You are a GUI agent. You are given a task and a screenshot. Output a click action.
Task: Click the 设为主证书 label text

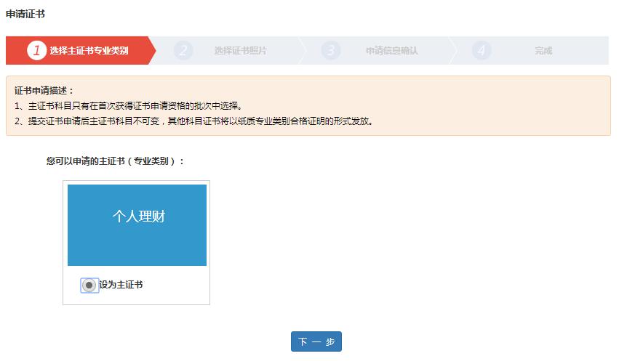pyautogui.click(x=121, y=286)
